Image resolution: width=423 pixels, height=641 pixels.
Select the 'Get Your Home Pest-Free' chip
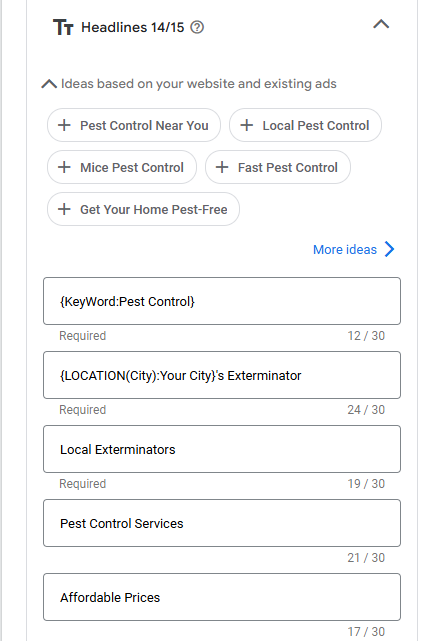click(143, 209)
